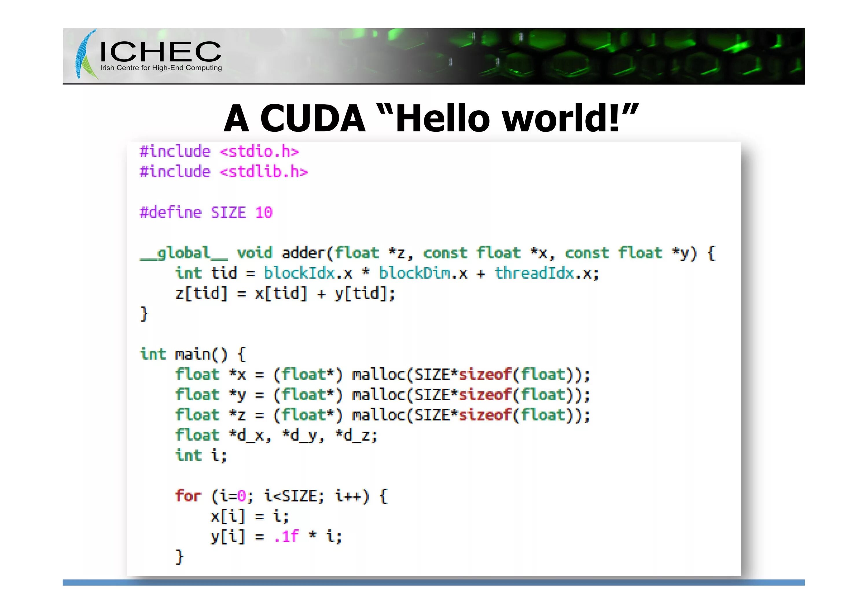Click the int main() declaration
The height and width of the screenshot is (614, 868).
193,354
